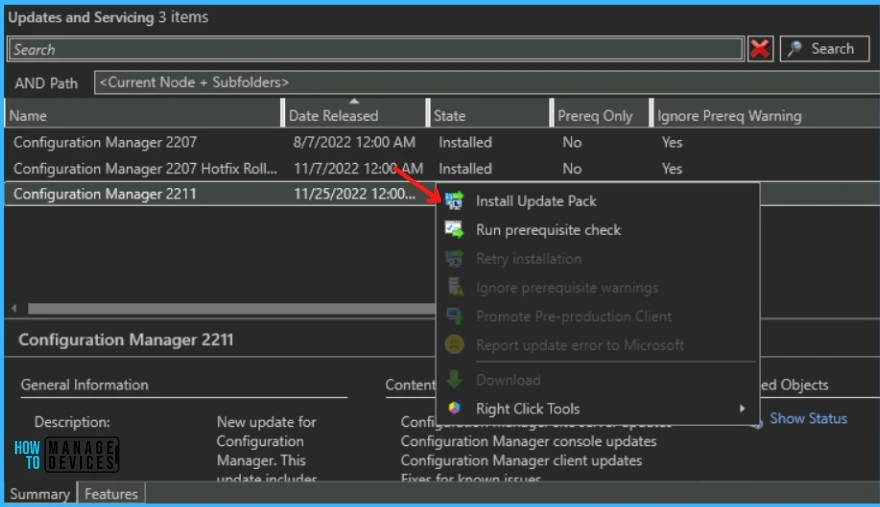Sort by State column header
This screenshot has width=880, height=507.
coord(488,115)
